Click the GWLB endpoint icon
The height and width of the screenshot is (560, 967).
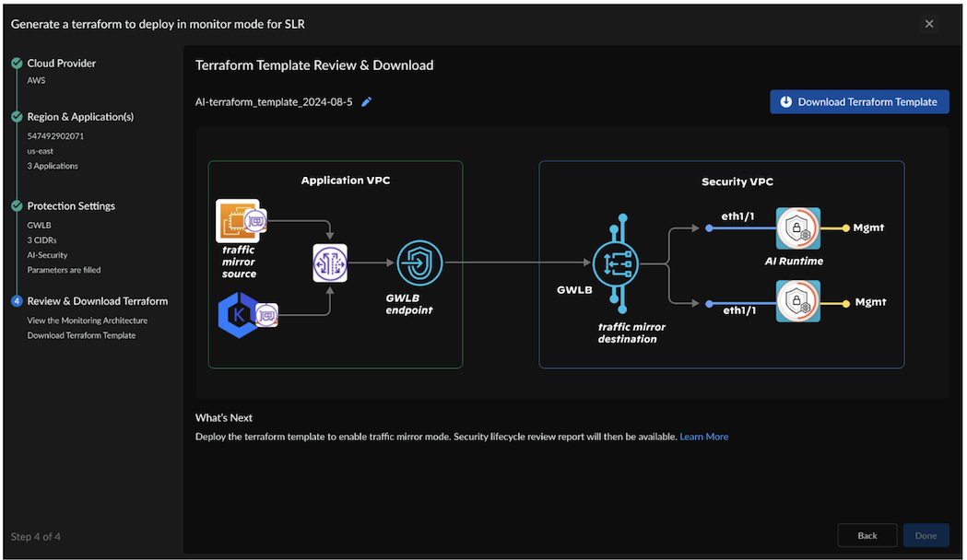coord(419,263)
